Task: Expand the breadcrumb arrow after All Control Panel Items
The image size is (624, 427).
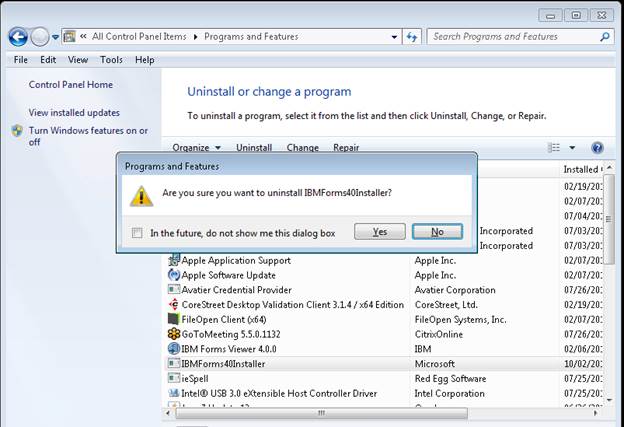Action: tap(195, 37)
